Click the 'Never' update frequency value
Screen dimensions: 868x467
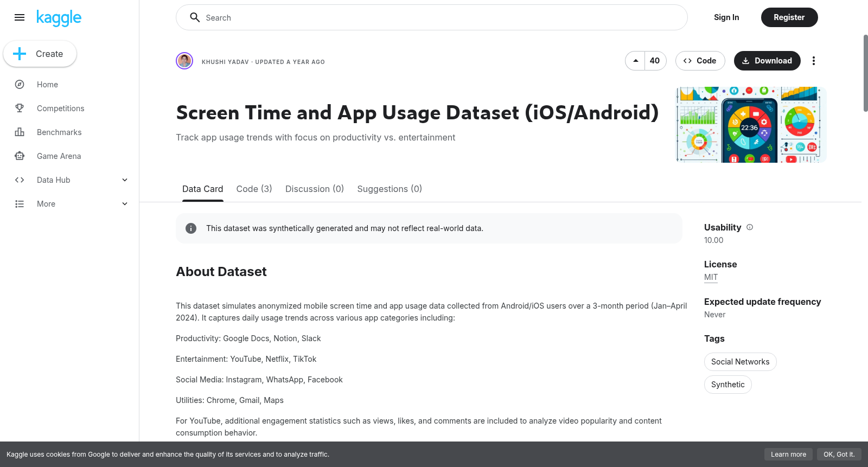click(x=714, y=315)
